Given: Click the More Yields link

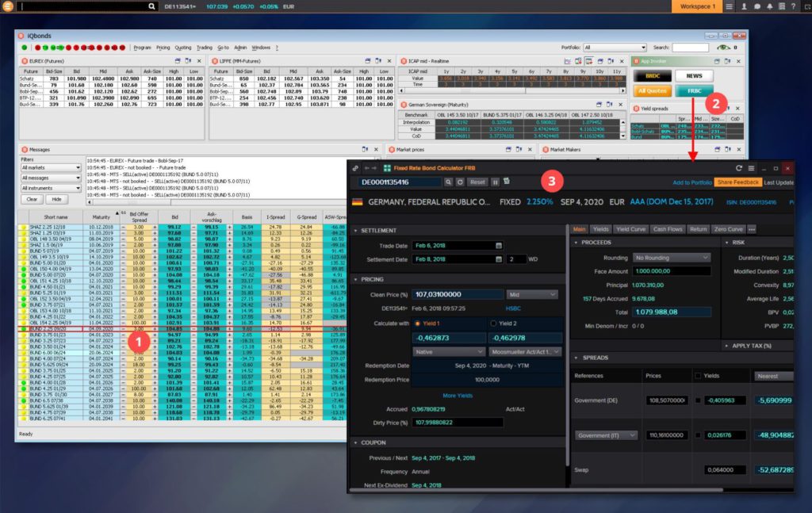Looking at the screenshot, I should point(458,395).
